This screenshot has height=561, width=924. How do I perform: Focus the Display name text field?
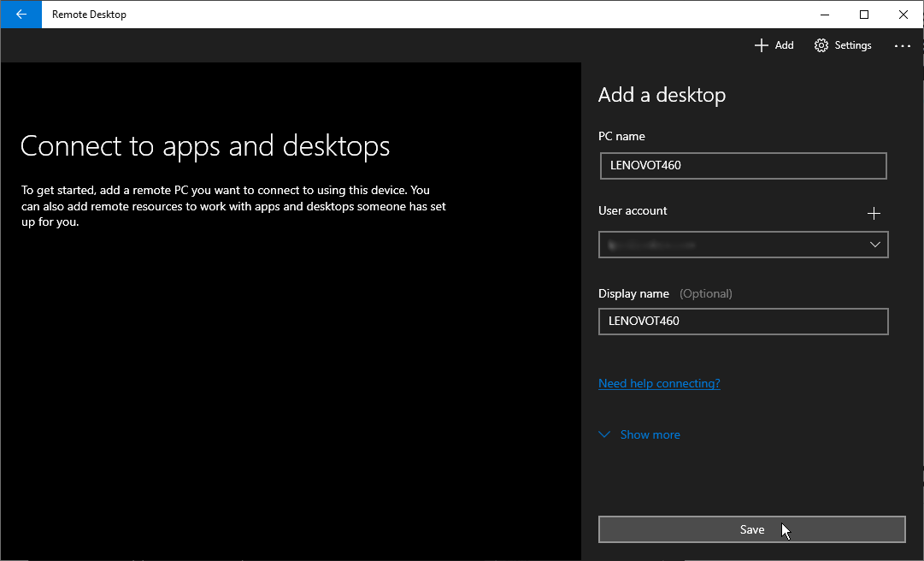click(x=743, y=322)
